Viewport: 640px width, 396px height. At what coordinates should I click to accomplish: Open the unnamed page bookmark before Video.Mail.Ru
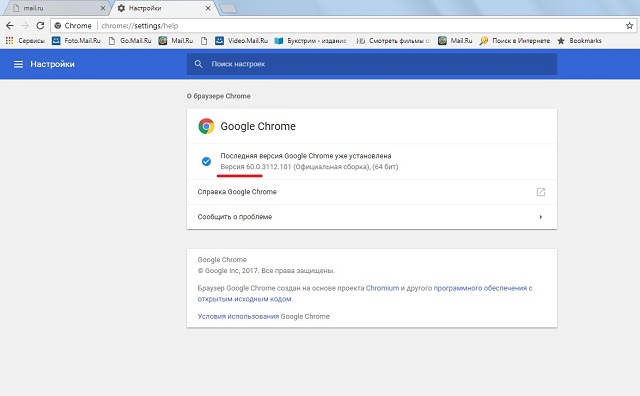point(204,40)
